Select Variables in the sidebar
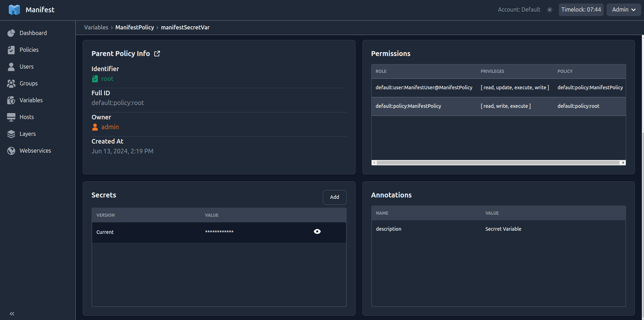The width and height of the screenshot is (644, 320). tap(31, 100)
